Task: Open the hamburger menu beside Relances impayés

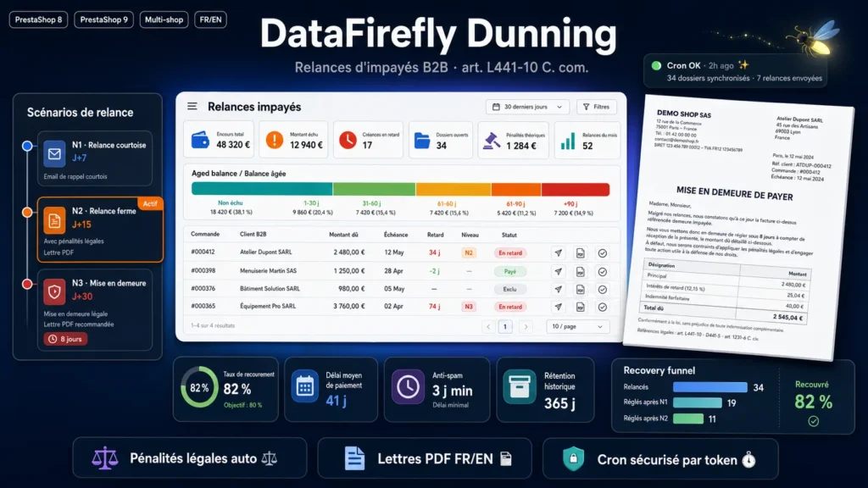Action: 192,106
